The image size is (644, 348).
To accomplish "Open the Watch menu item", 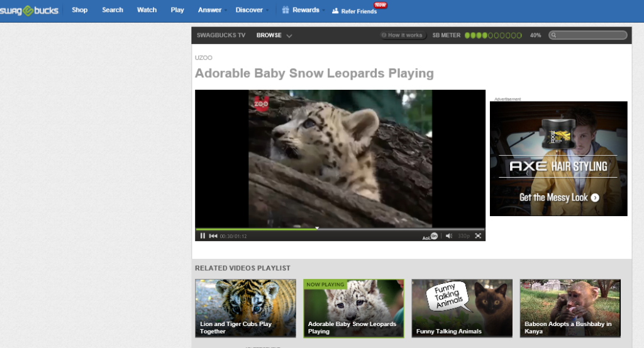I will pos(147,10).
